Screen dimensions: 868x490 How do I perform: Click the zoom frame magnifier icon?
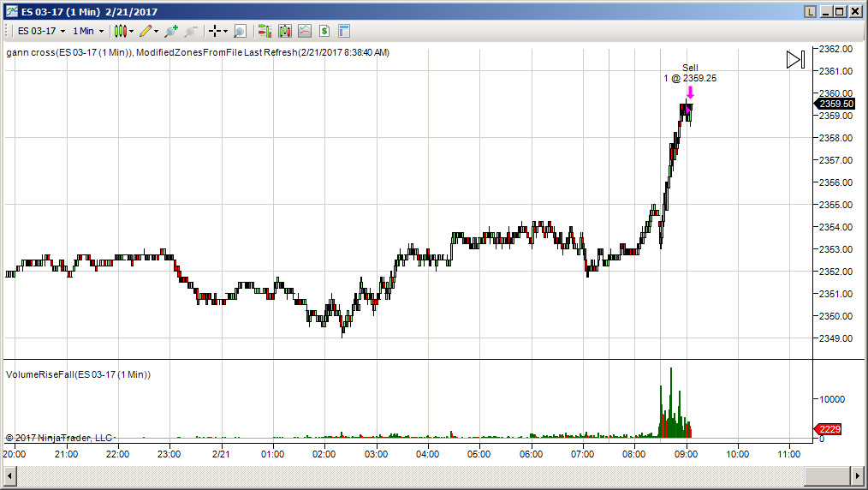pyautogui.click(x=241, y=31)
